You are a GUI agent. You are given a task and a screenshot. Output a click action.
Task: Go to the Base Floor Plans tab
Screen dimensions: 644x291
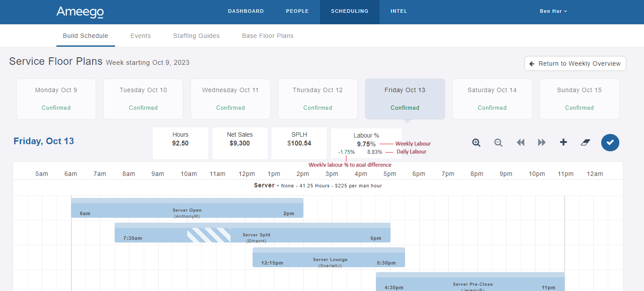coord(268,36)
